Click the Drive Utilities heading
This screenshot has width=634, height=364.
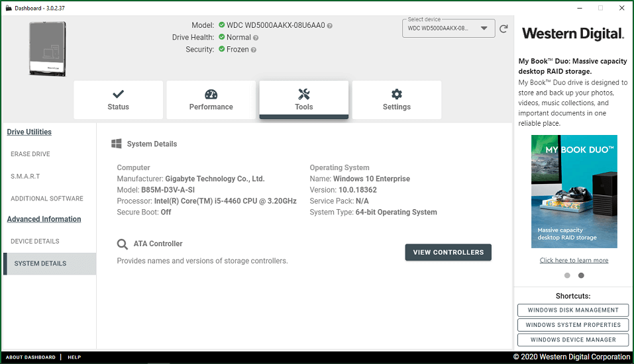pyautogui.click(x=29, y=132)
